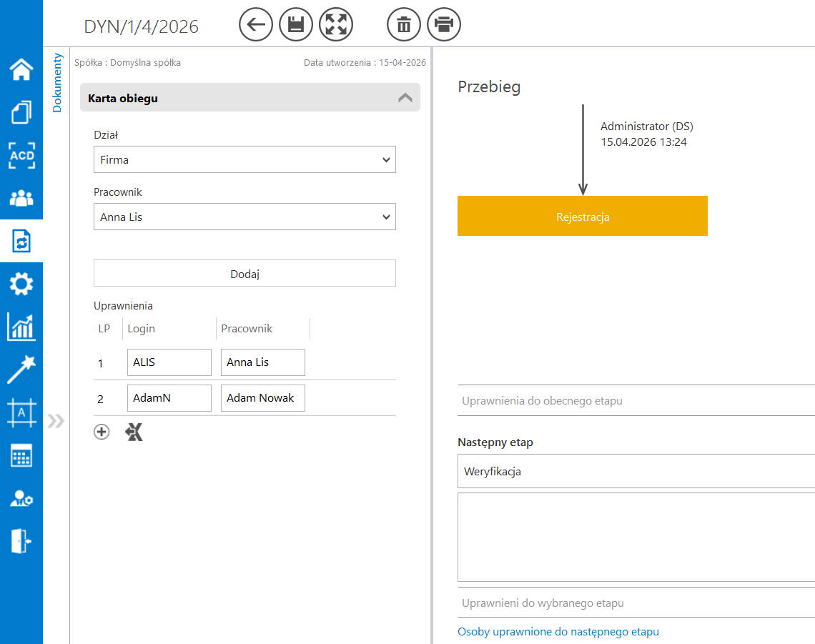Save the document with floppy disk icon
The width and height of the screenshot is (815, 644).
[x=295, y=25]
